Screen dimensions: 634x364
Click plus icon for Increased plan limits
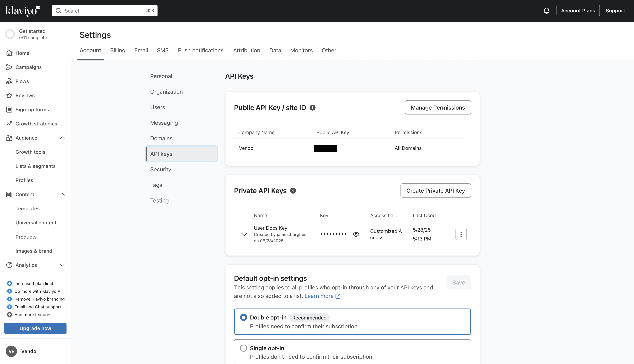10,283
